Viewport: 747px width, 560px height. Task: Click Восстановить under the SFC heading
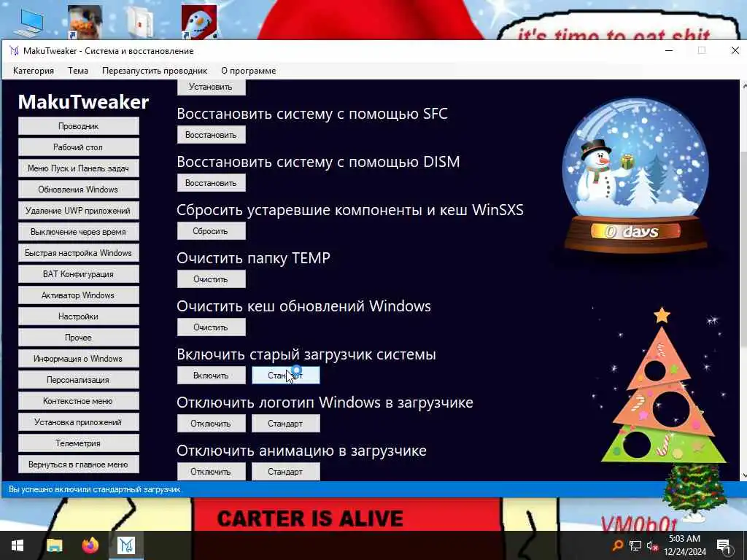tap(211, 135)
